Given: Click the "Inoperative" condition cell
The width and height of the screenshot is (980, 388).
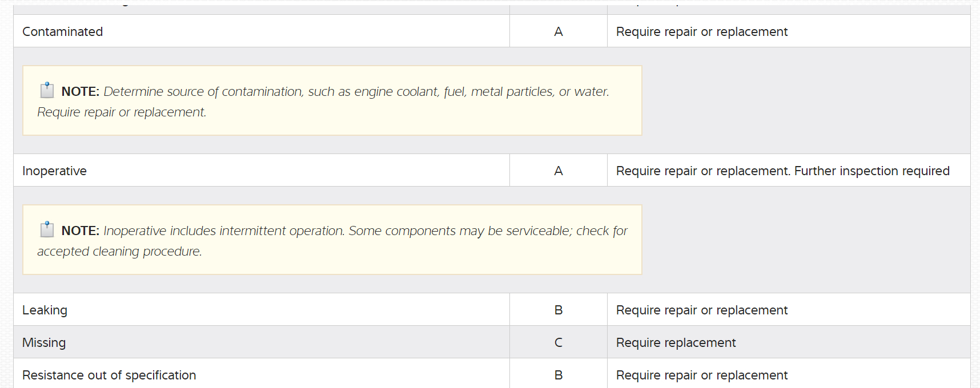Looking at the screenshot, I should coord(55,171).
